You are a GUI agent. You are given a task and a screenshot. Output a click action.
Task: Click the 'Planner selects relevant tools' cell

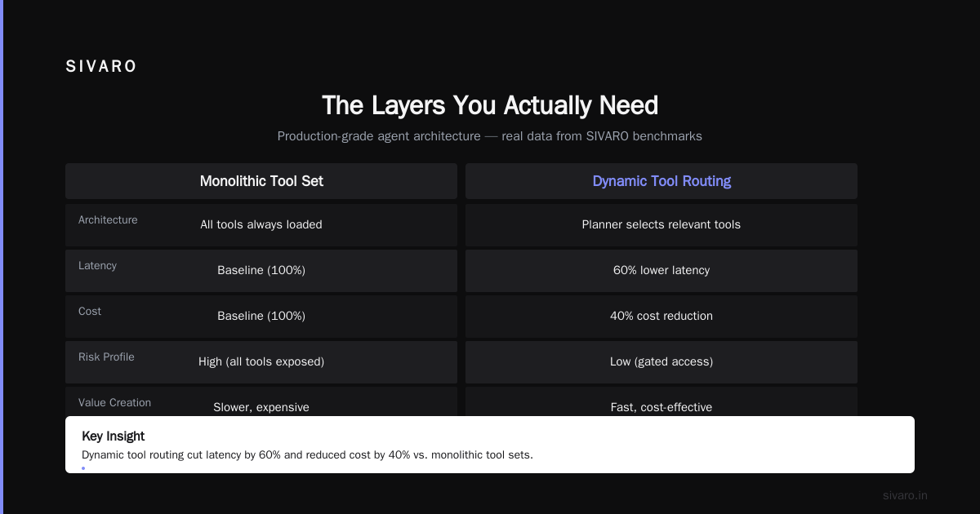coord(661,224)
